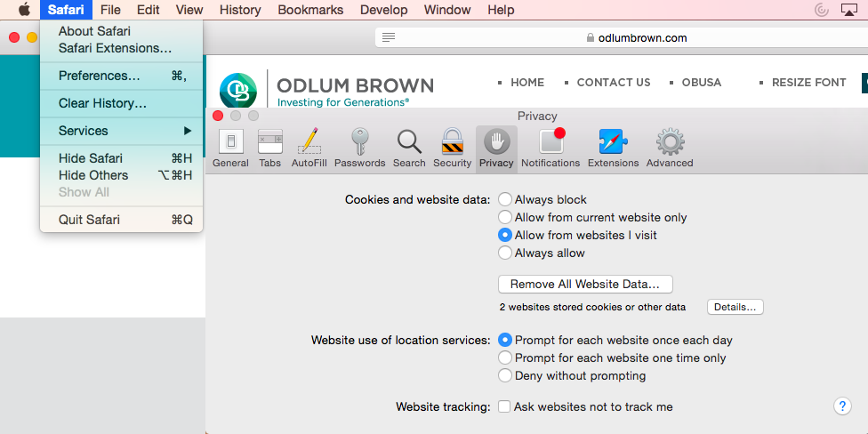Click Remove All Website Data… button
The width and height of the screenshot is (868, 434).
pyautogui.click(x=586, y=284)
